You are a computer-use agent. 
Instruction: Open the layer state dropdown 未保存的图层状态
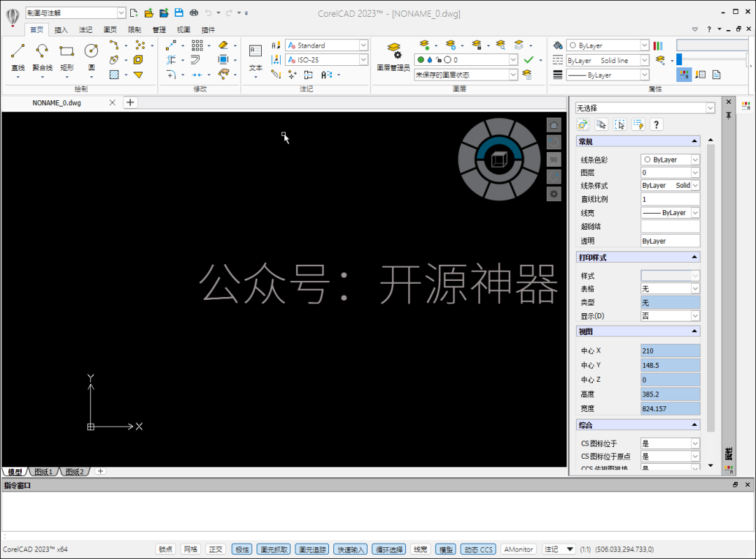pyautogui.click(x=465, y=75)
